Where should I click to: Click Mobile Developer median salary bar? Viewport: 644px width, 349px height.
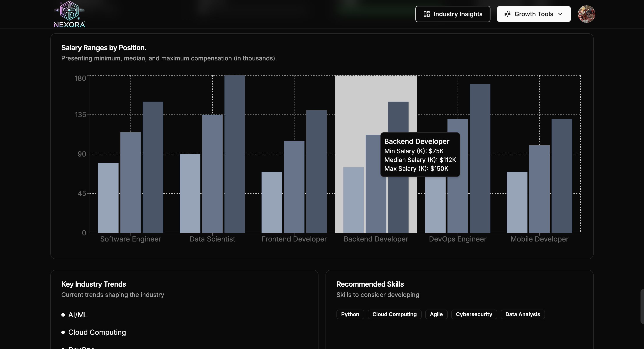click(539, 189)
